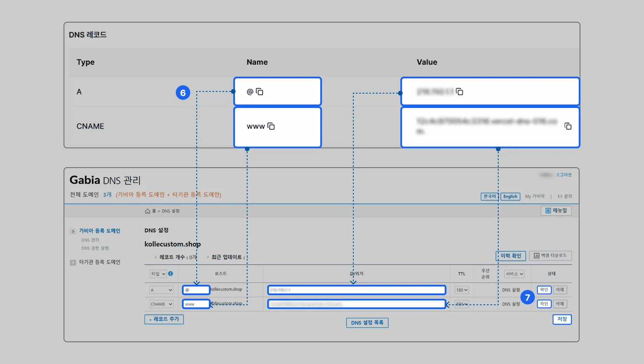This screenshot has width=644, height=364.
Task: Copy the @ name value
Action: click(x=260, y=92)
